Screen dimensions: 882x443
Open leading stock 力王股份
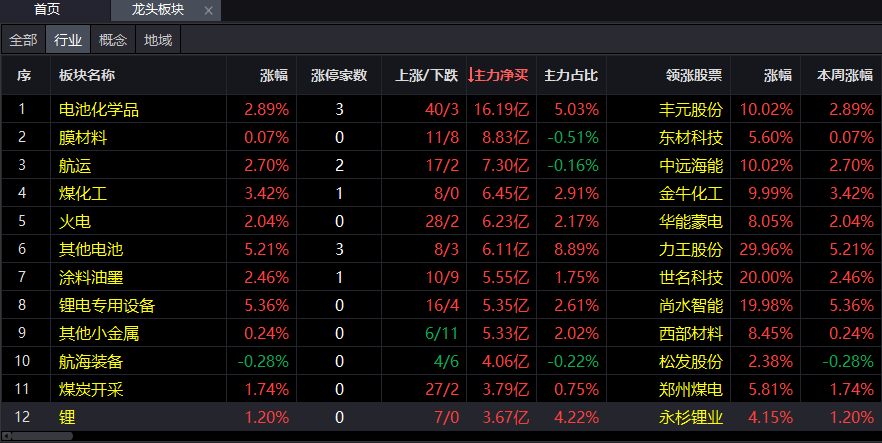(x=691, y=249)
